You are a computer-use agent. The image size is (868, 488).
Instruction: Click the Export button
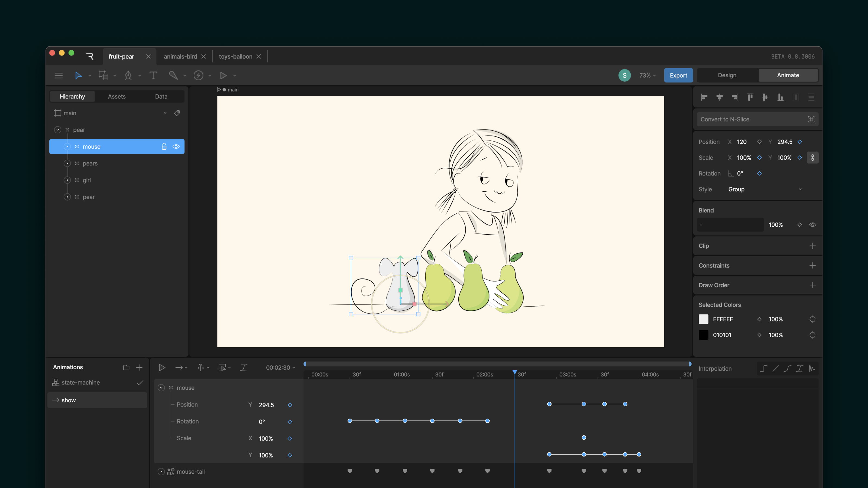click(678, 75)
